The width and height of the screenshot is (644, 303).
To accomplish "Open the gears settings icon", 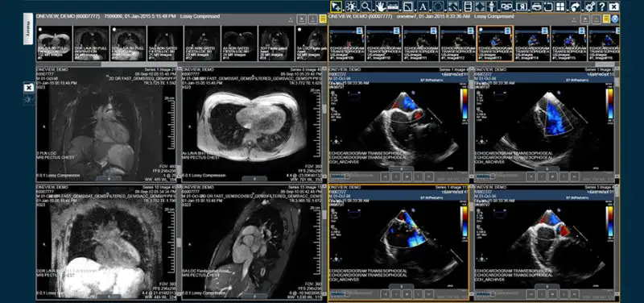I will tap(590, 6).
